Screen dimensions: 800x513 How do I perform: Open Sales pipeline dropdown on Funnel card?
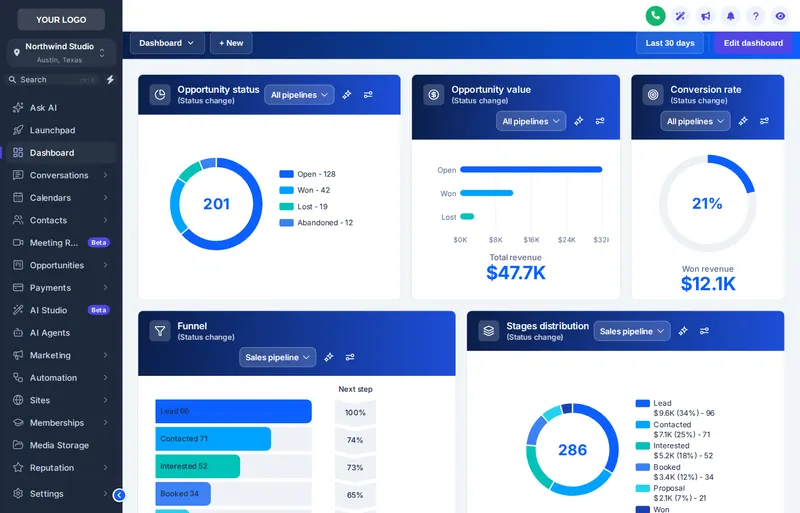pyautogui.click(x=278, y=357)
